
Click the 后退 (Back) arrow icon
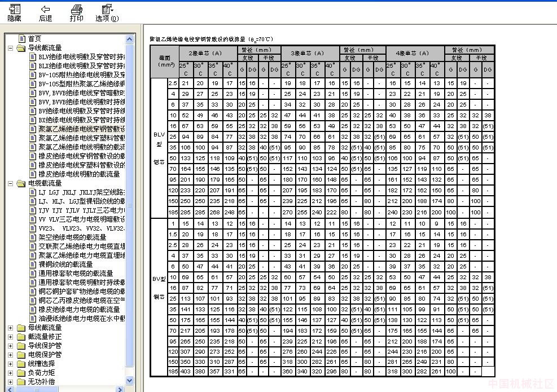(45, 9)
